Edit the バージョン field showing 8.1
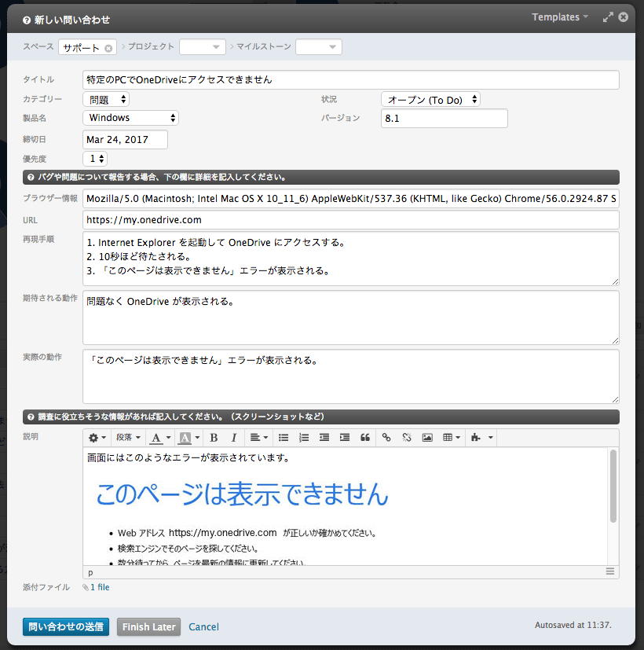644x650 pixels. tap(445, 119)
